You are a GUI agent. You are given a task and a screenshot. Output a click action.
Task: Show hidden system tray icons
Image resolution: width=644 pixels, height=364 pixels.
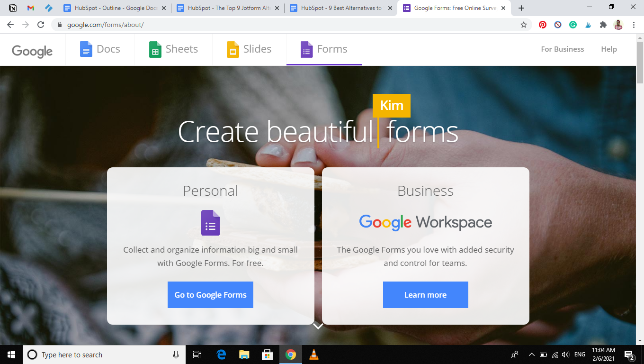pos(531,355)
